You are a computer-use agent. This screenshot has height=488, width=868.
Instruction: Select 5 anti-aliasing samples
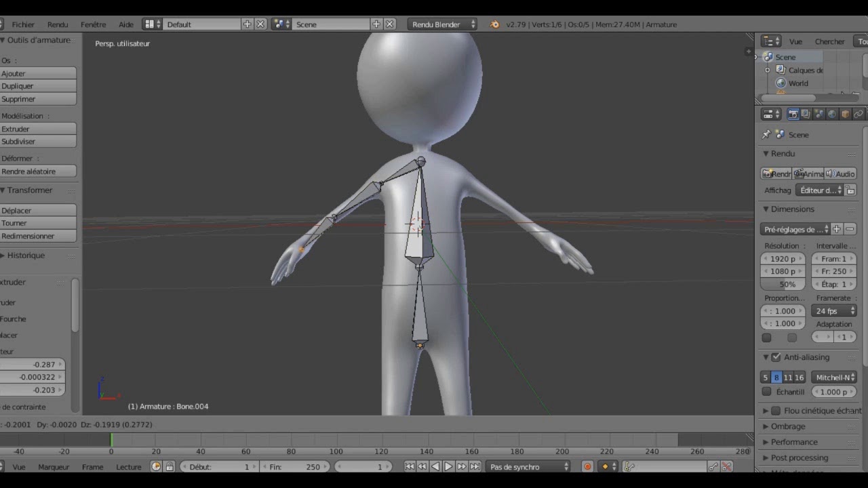point(766,378)
